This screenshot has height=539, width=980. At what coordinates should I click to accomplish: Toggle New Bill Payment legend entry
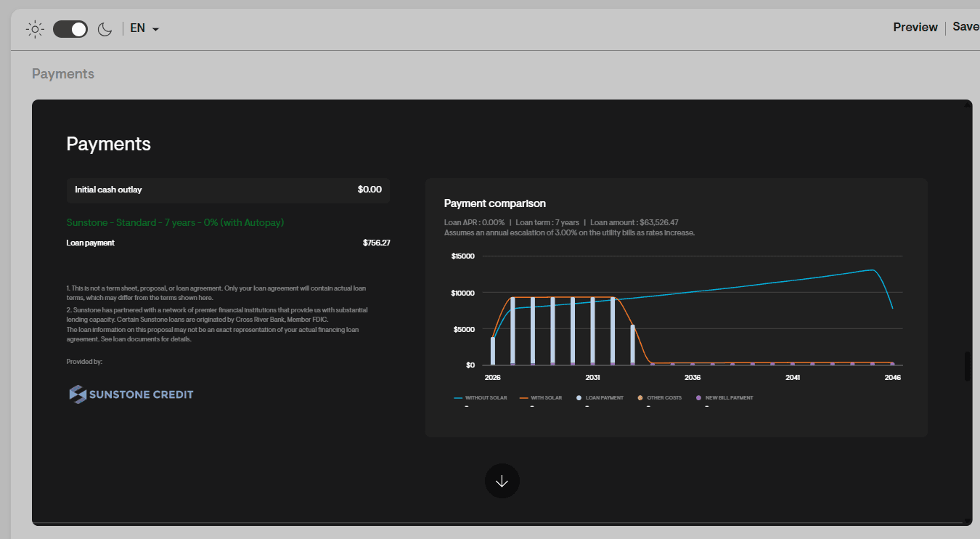pos(724,398)
